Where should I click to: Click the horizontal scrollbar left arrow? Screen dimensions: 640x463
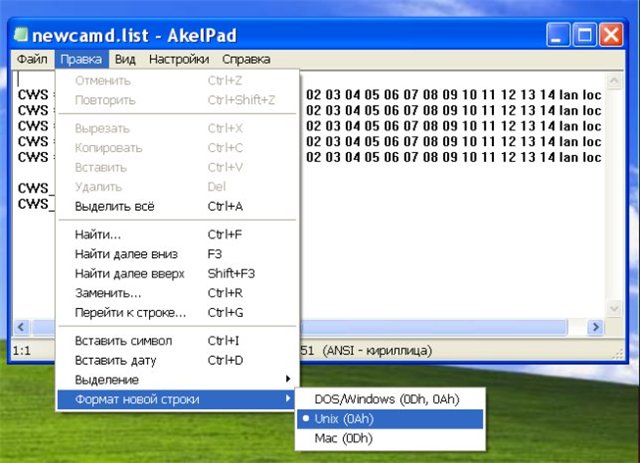(x=21, y=327)
